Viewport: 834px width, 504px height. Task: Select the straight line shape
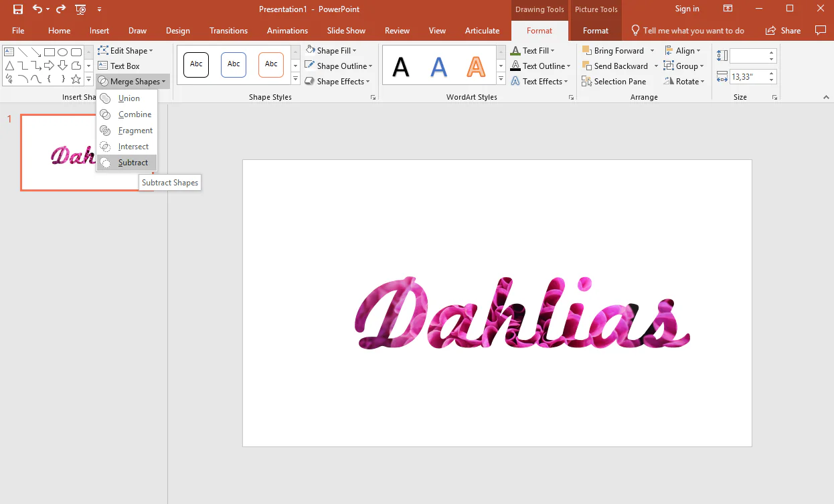pyautogui.click(x=22, y=52)
